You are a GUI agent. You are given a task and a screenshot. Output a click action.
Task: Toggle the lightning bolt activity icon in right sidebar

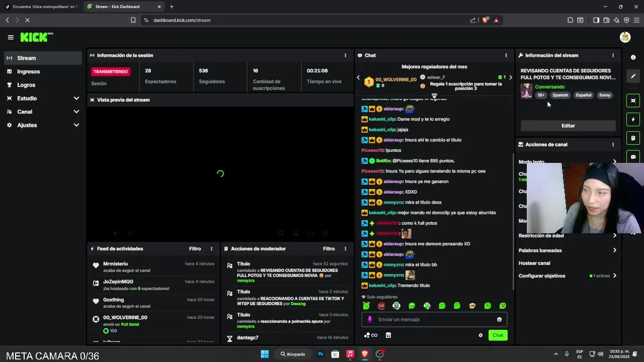(633, 119)
